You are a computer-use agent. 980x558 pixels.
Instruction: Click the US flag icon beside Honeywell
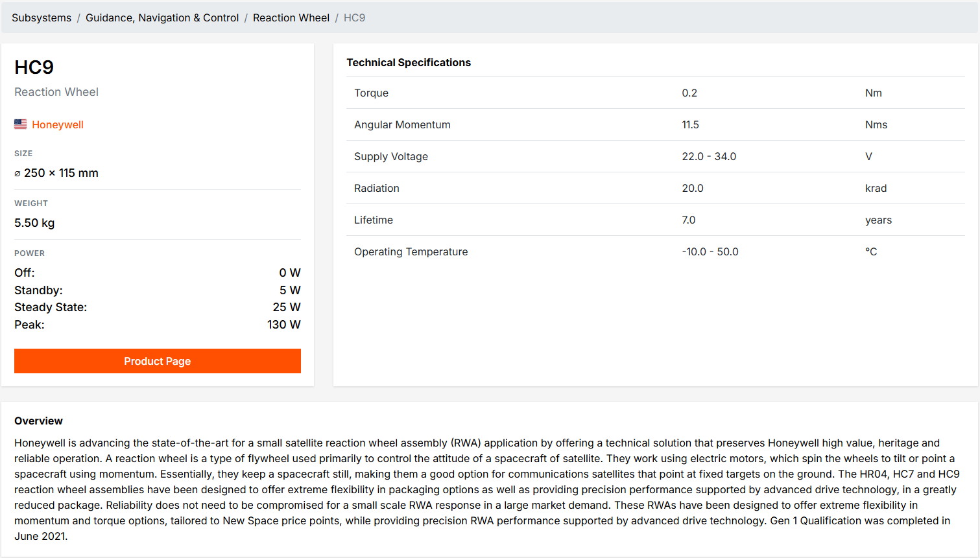20,124
